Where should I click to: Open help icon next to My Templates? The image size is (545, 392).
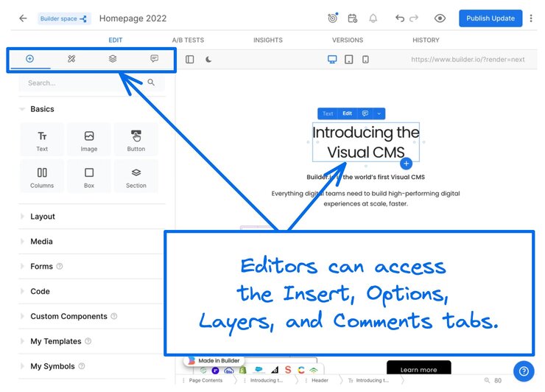88,341
